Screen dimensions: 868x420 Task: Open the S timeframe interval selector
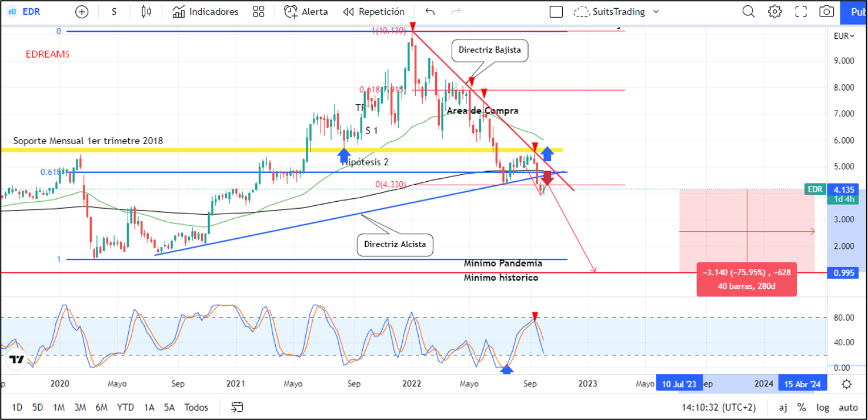tap(114, 12)
